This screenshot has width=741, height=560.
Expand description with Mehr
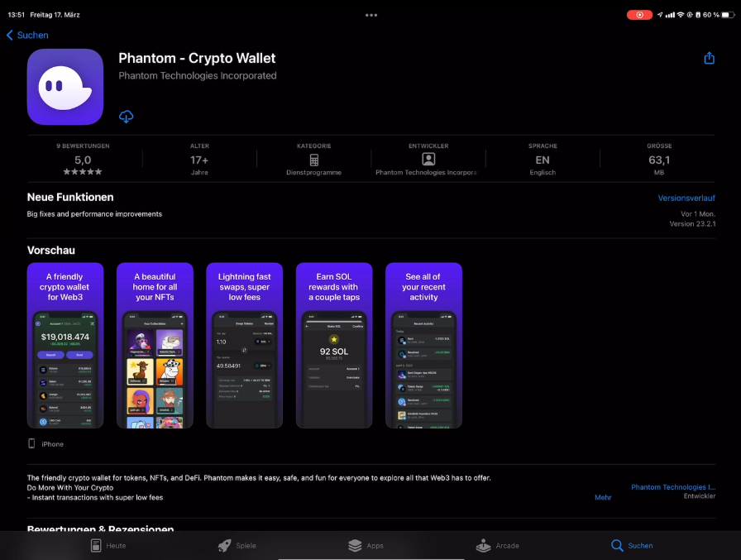[x=603, y=497]
